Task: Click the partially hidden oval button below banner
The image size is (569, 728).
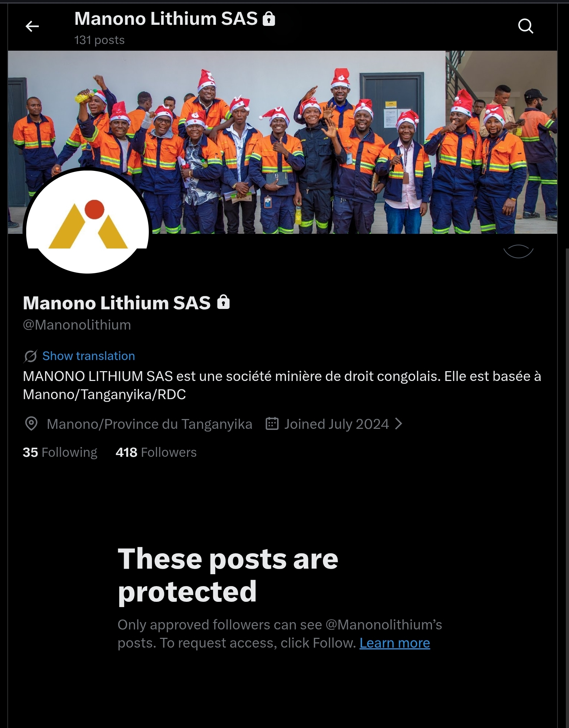Action: pyautogui.click(x=518, y=252)
